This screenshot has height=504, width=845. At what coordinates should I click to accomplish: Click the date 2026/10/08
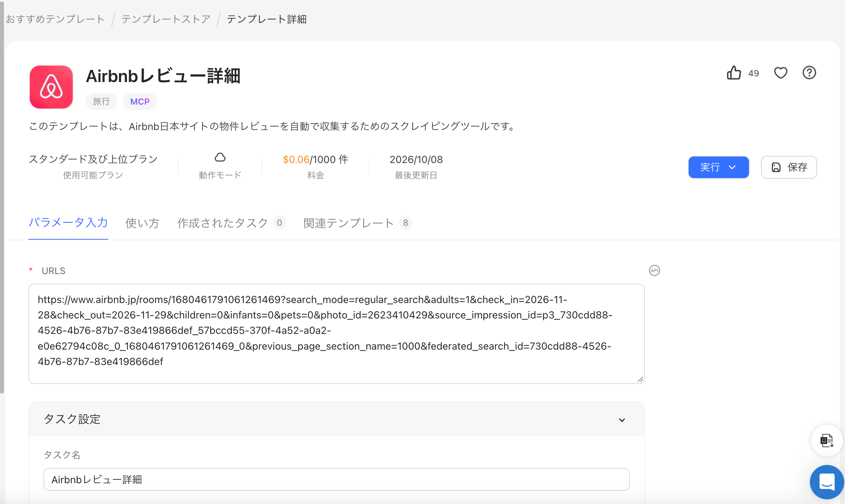[x=416, y=159]
